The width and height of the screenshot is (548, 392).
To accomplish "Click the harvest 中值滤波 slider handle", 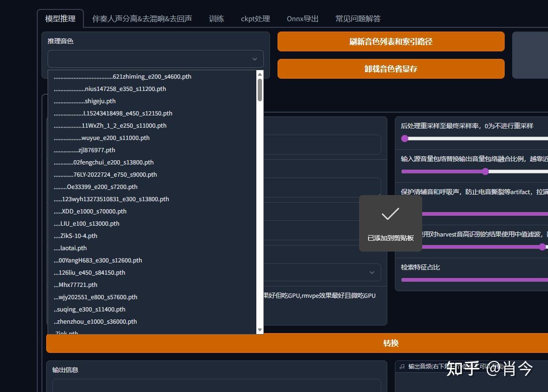I will (x=542, y=247).
